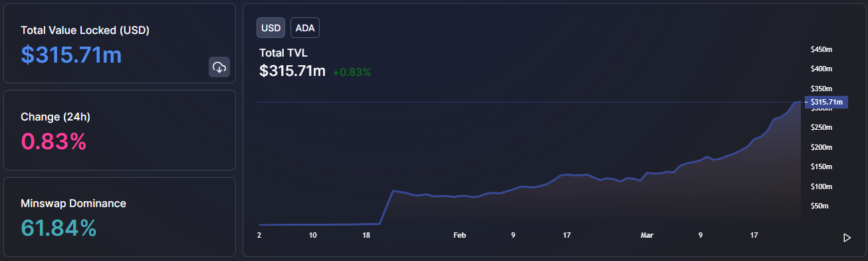This screenshot has height=261, width=868.
Task: Switch chart currency to USD
Action: point(271,28)
